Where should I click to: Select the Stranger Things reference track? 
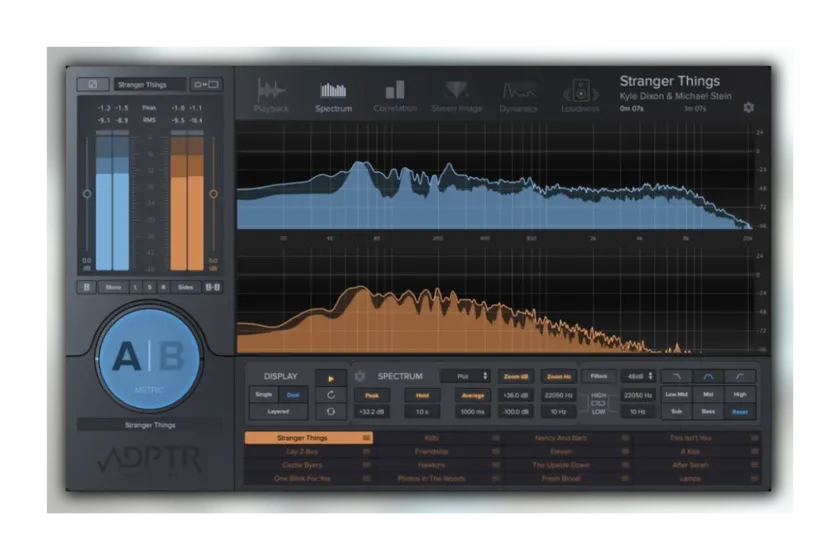coord(309,438)
